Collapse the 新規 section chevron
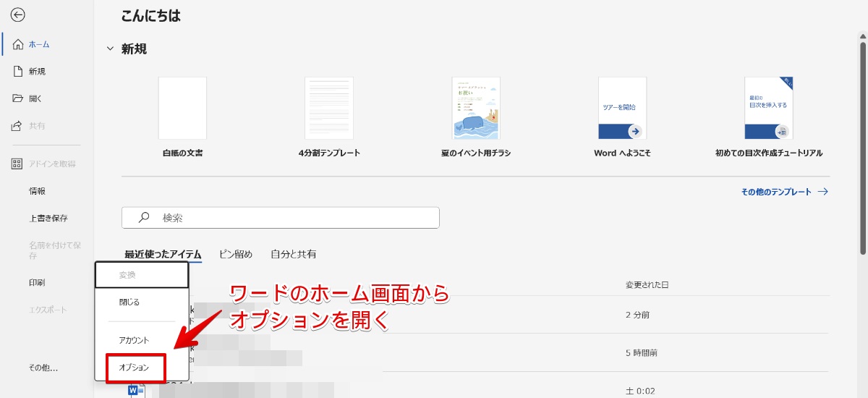Image resolution: width=868 pixels, height=398 pixels. pyautogui.click(x=110, y=49)
